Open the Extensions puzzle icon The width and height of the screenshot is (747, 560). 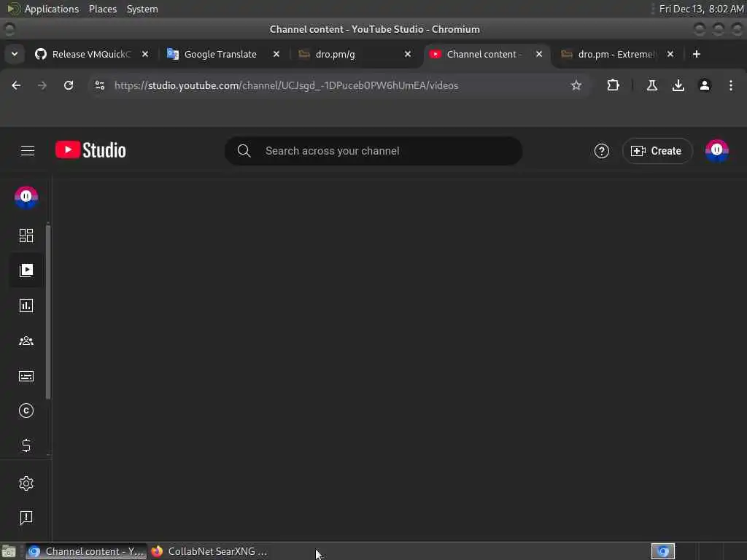tap(613, 85)
